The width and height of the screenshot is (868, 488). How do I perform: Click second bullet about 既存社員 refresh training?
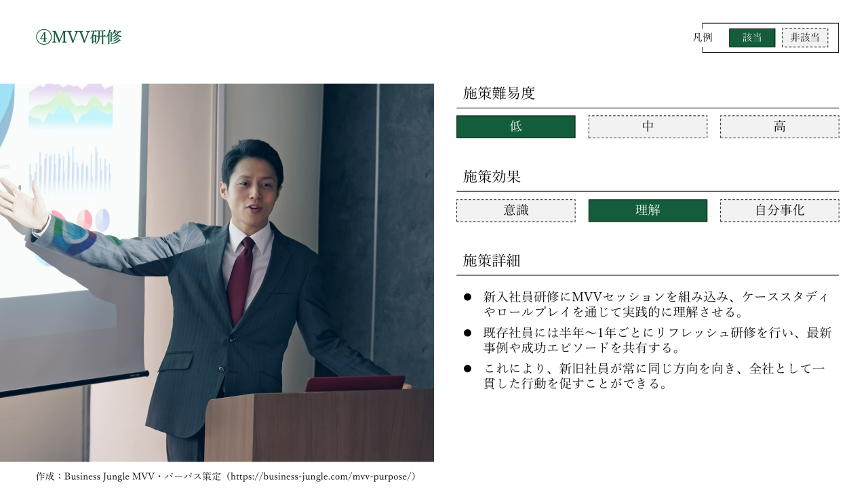click(657, 340)
